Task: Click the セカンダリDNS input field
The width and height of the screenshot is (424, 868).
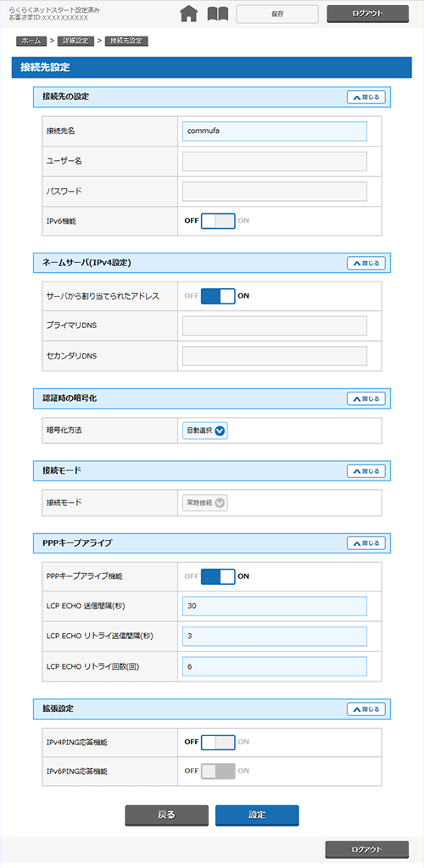Action: [275, 356]
